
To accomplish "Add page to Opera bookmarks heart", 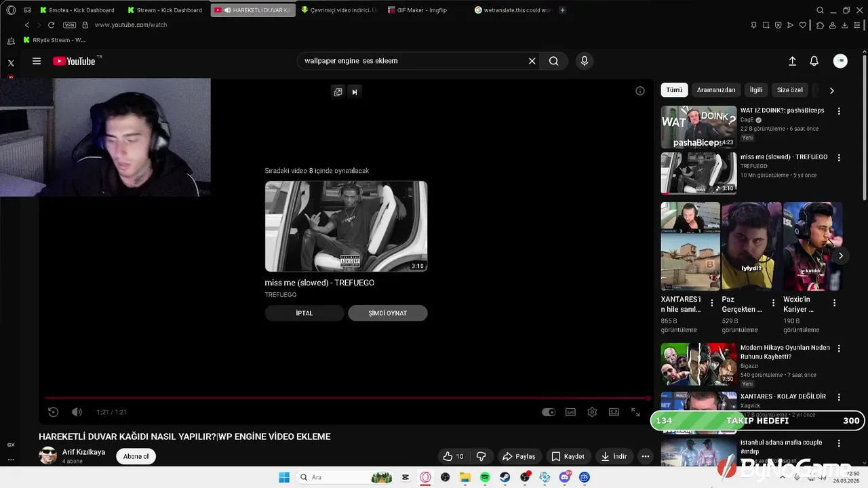I will [x=803, y=25].
